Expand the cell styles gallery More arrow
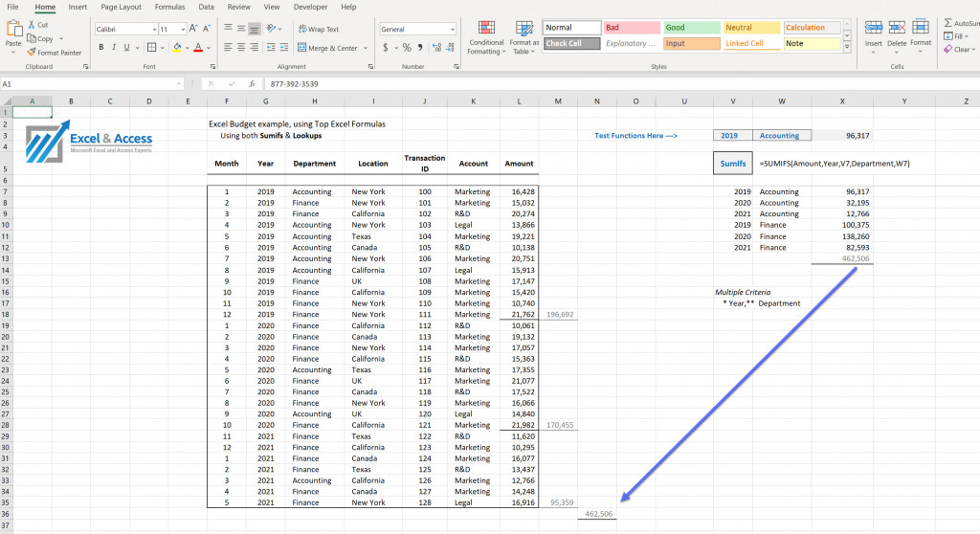Image resolution: width=980 pixels, height=534 pixels. pos(848,47)
